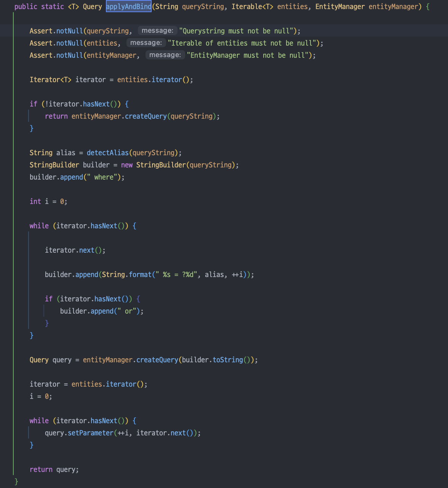Click the 'i = 0;' reset line
Screen dimensions: 448x488
(x=41, y=396)
